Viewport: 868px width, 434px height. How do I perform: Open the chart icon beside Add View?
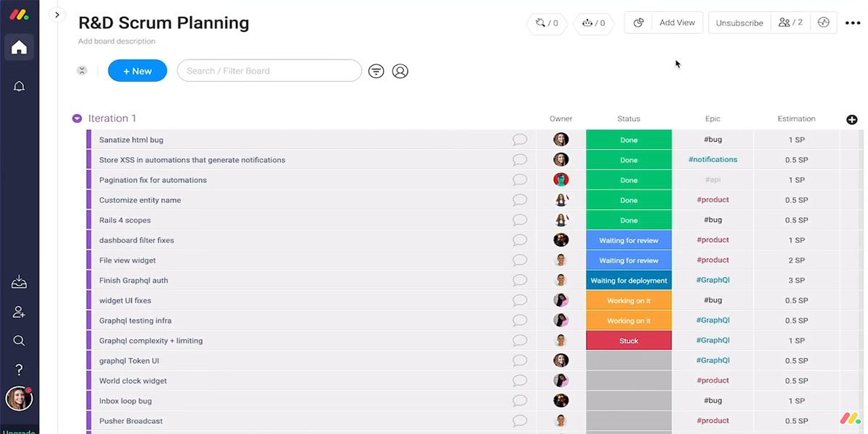click(x=637, y=22)
